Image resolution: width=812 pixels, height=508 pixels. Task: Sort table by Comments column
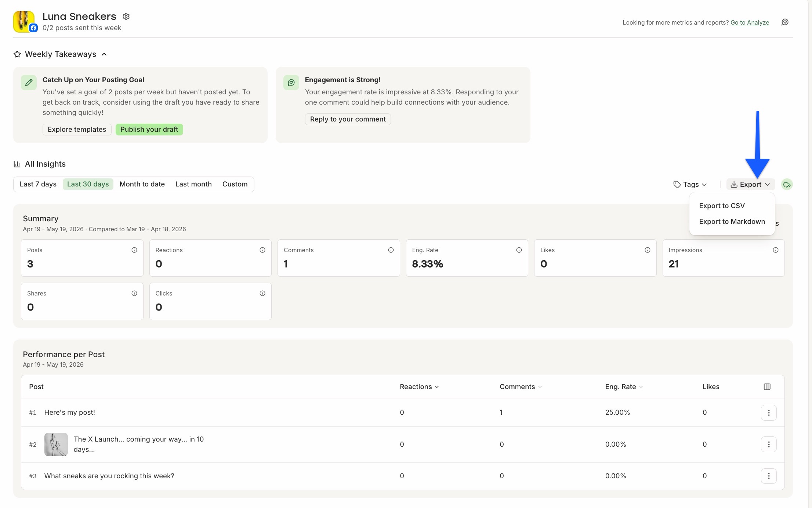tap(521, 387)
